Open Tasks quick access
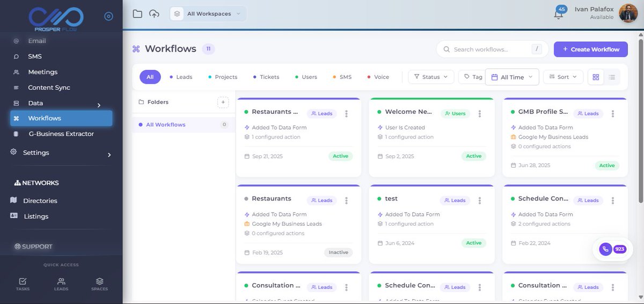Viewport: 644px width, 304px height. pyautogui.click(x=23, y=284)
